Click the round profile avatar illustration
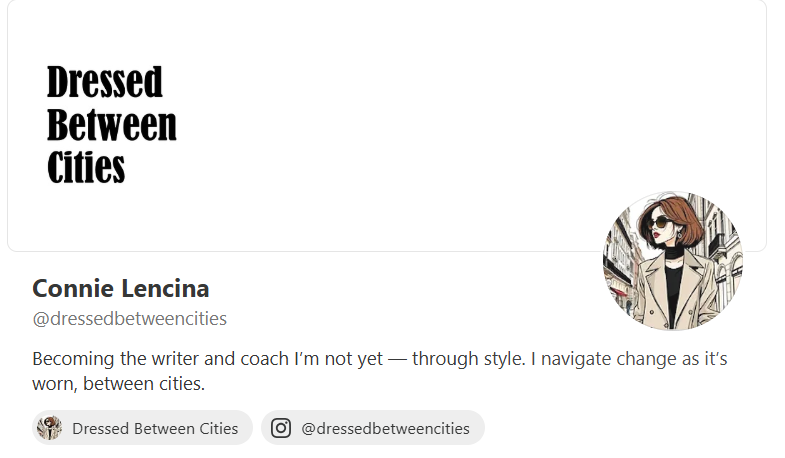The height and width of the screenshot is (458, 785). coord(672,262)
